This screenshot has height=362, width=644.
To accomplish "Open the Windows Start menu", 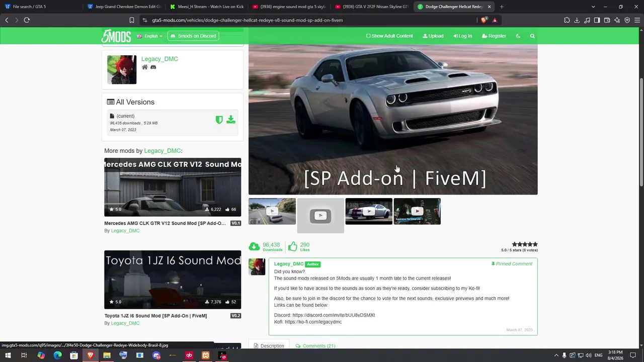I will tap(8, 355).
